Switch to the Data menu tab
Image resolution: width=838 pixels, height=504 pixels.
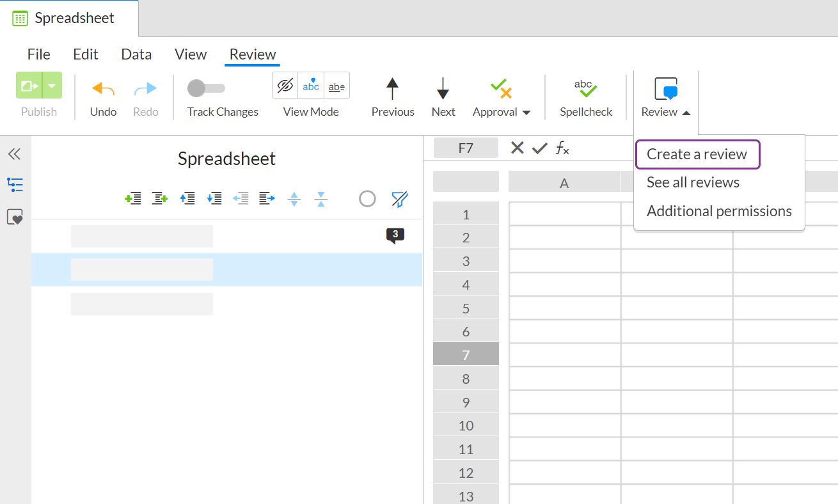(x=136, y=54)
